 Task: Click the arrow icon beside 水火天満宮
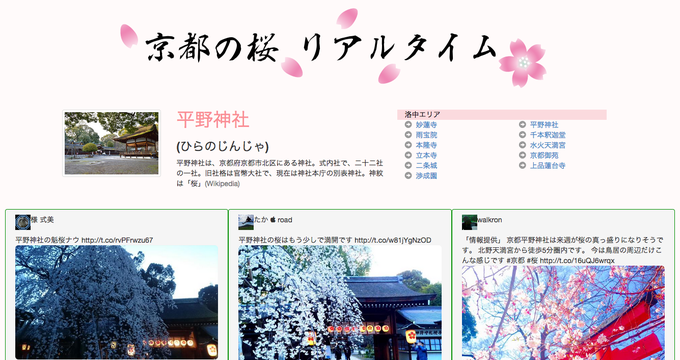click(x=522, y=145)
